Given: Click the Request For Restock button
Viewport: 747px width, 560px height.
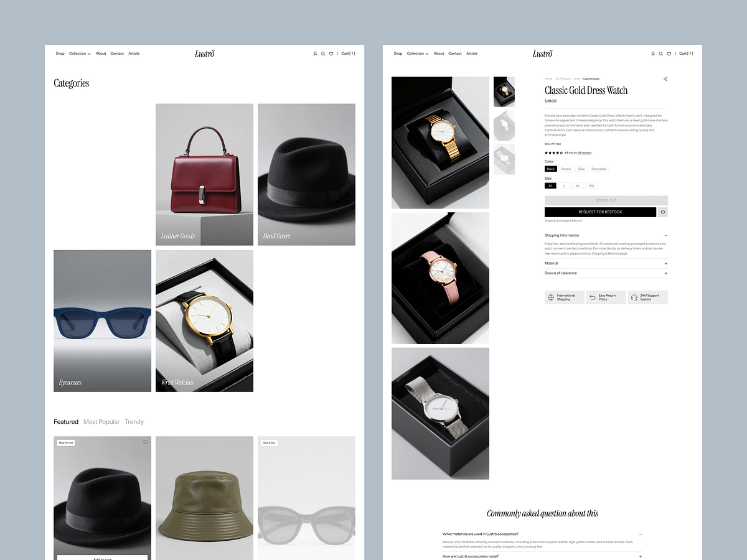Looking at the screenshot, I should pos(599,212).
